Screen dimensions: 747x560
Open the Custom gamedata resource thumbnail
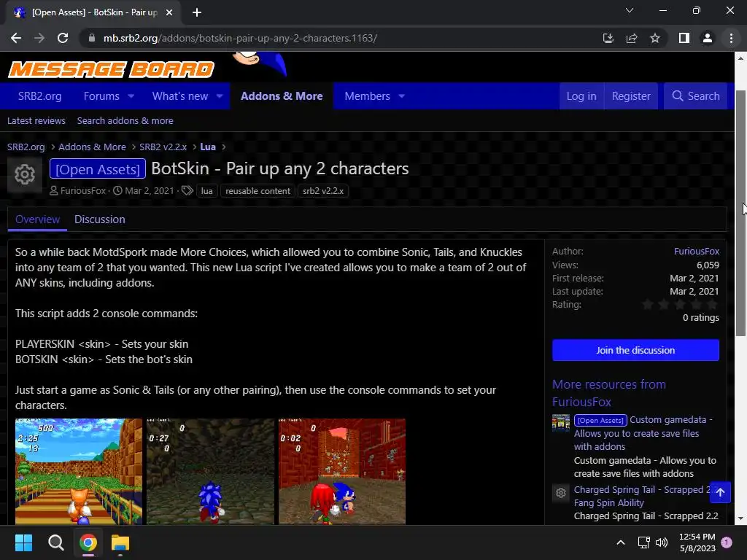point(561,423)
